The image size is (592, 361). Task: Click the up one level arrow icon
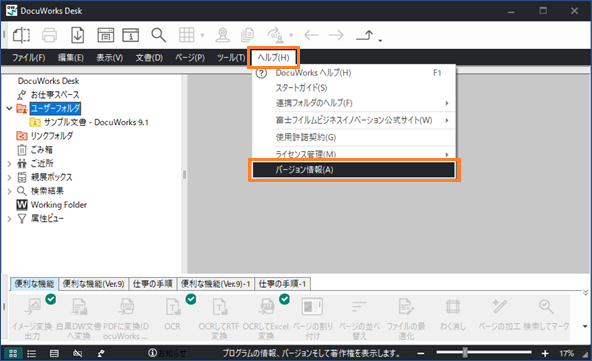coord(365,35)
